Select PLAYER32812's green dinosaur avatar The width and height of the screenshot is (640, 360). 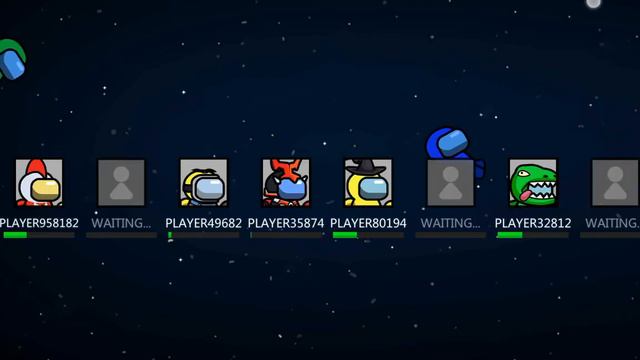click(533, 182)
